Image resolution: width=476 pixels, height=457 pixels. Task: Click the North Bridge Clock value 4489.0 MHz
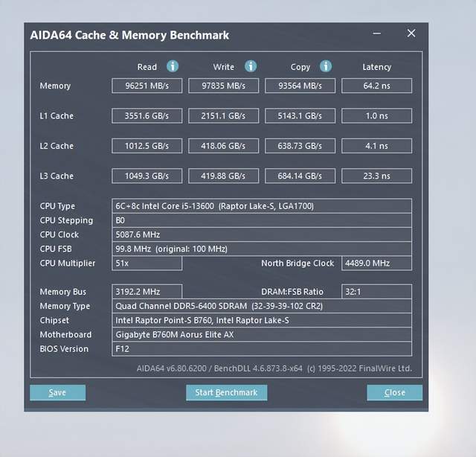tap(377, 263)
